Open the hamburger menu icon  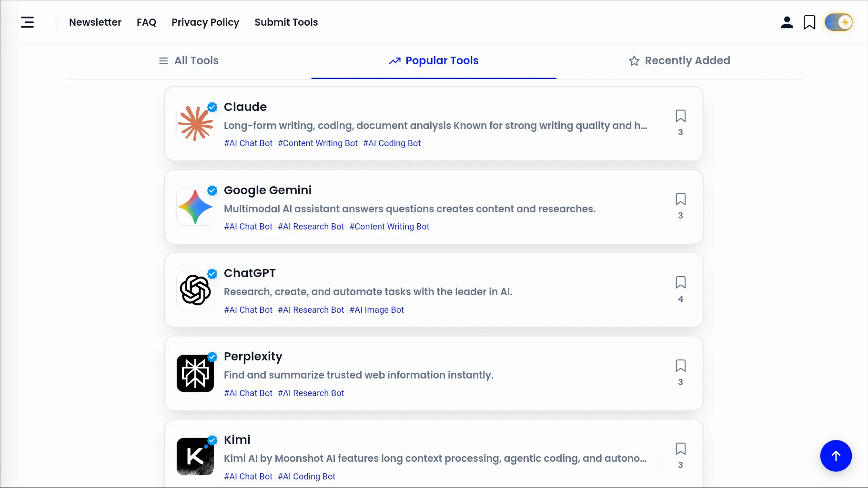28,22
